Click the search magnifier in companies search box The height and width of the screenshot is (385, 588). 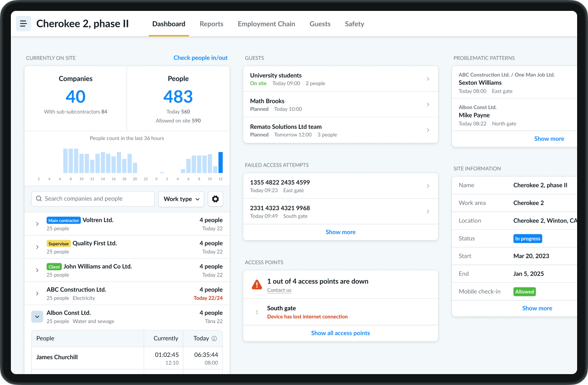pos(39,199)
